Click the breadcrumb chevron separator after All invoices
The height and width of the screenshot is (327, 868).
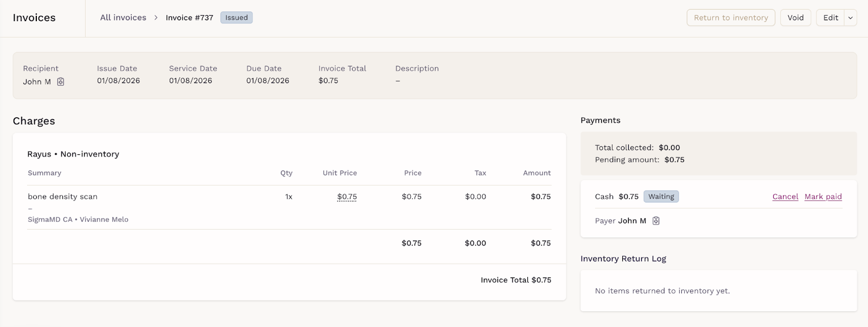tap(156, 18)
